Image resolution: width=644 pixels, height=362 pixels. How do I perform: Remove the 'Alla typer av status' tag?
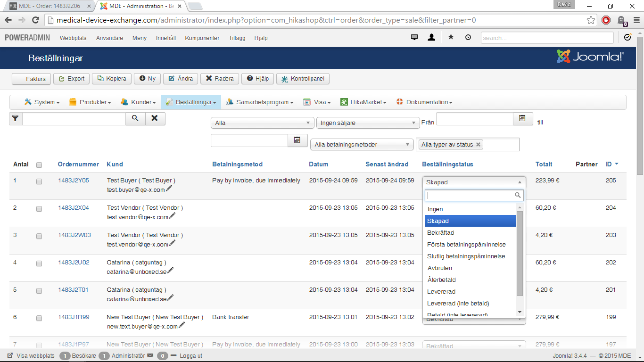click(x=478, y=145)
